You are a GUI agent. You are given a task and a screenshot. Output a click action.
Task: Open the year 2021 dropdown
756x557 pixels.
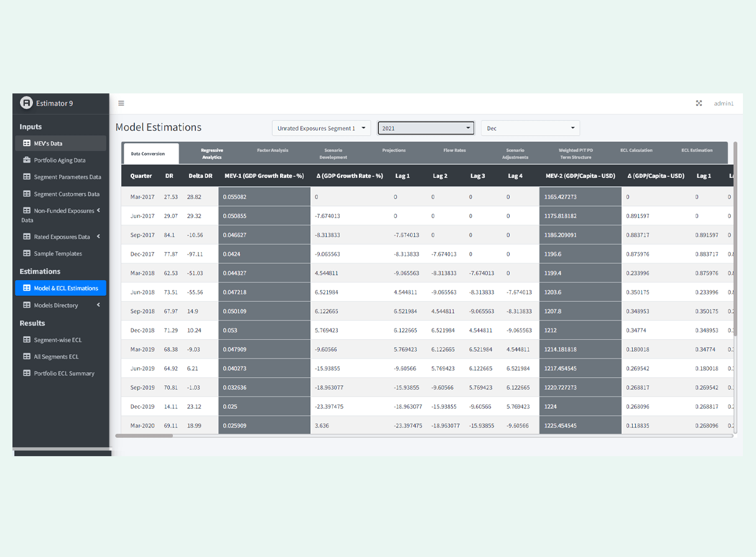tap(426, 128)
